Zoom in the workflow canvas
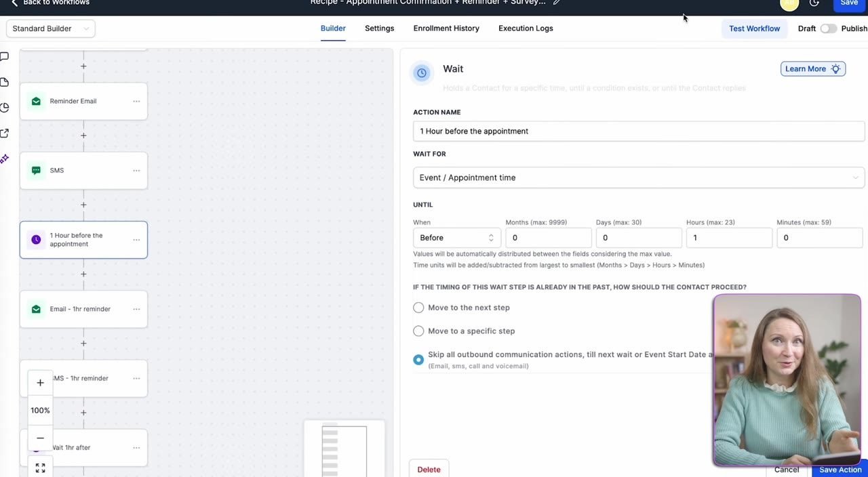Viewport: 868px width, 477px height. tap(40, 383)
